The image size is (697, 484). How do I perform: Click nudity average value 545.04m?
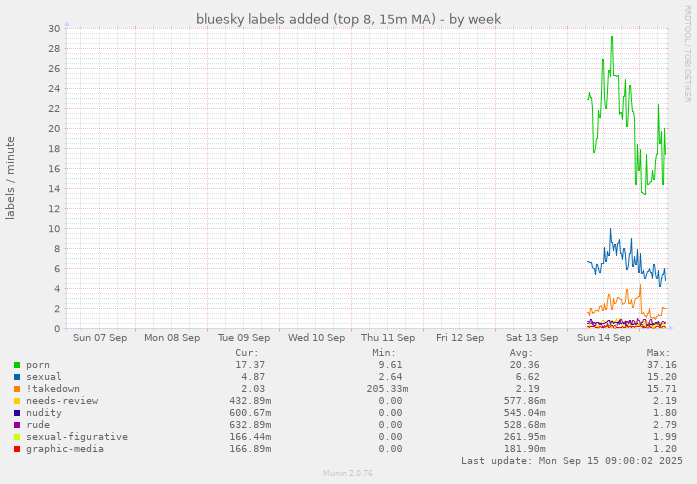[x=525, y=413]
